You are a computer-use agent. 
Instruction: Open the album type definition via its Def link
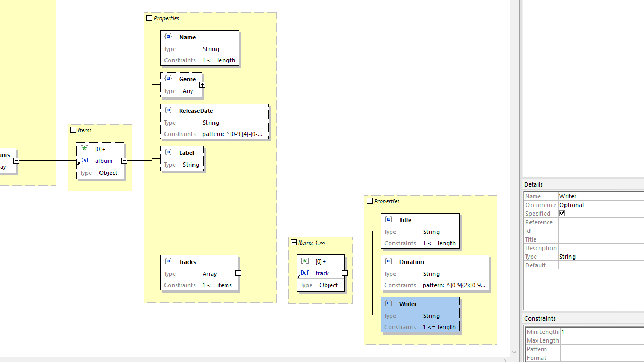(84, 160)
